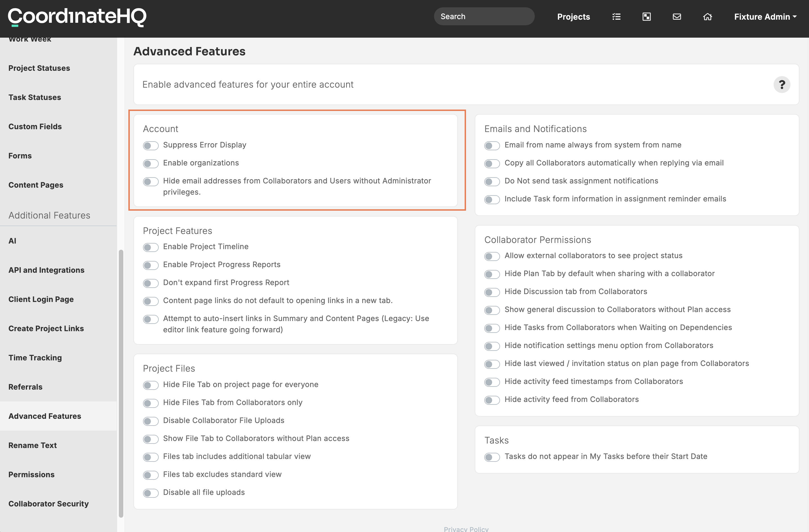
Task: Open the mail envelope icon
Action: pos(677,17)
